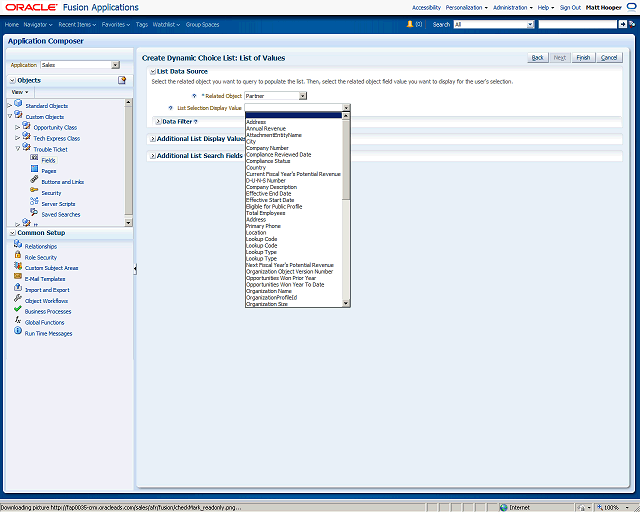Image resolution: width=640 pixels, height=512 pixels.
Task: Click help icon beside Related Object
Action: (194, 96)
